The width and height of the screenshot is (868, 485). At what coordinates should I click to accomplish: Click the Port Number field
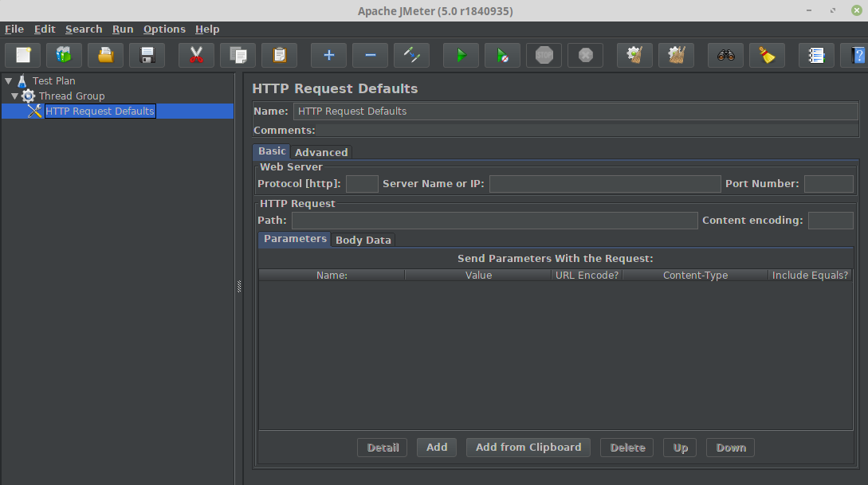click(x=829, y=184)
